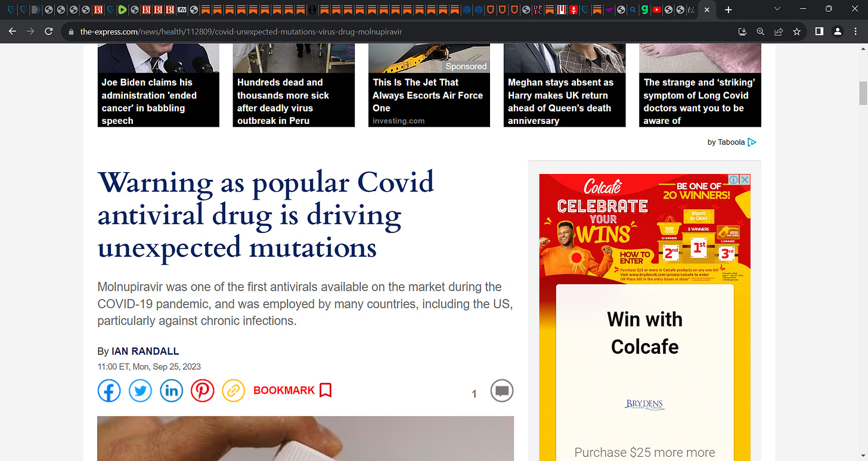Share article on LinkedIn icon

click(x=172, y=391)
